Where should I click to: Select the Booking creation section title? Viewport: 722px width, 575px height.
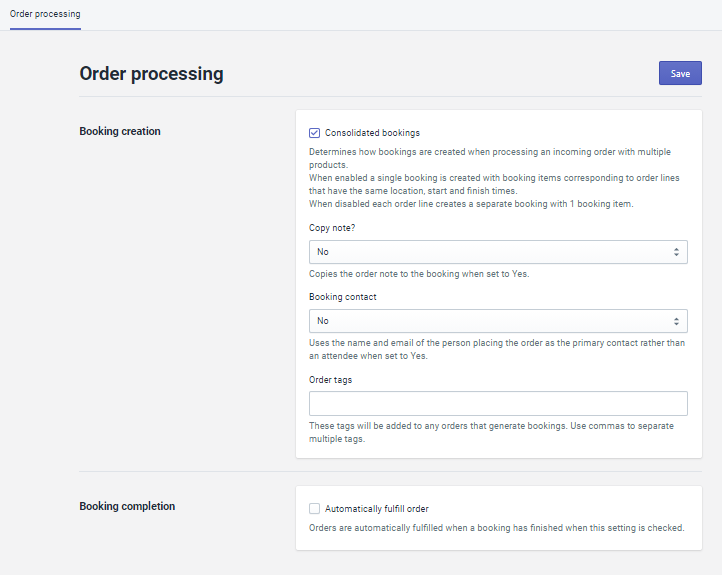[120, 132]
